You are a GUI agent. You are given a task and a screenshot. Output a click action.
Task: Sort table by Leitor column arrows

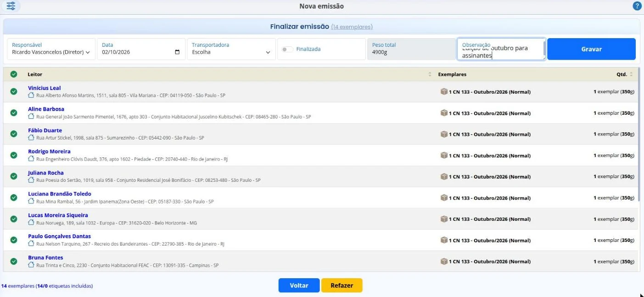tap(430, 74)
